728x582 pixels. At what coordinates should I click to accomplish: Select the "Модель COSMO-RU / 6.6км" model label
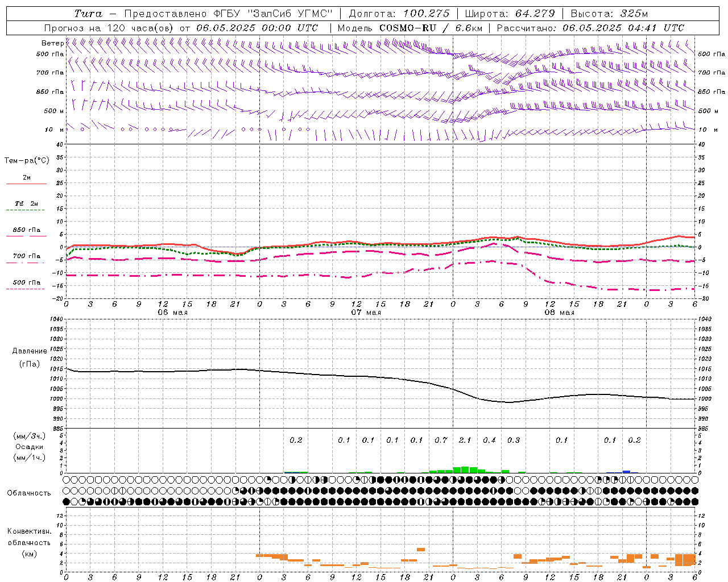coord(410,28)
